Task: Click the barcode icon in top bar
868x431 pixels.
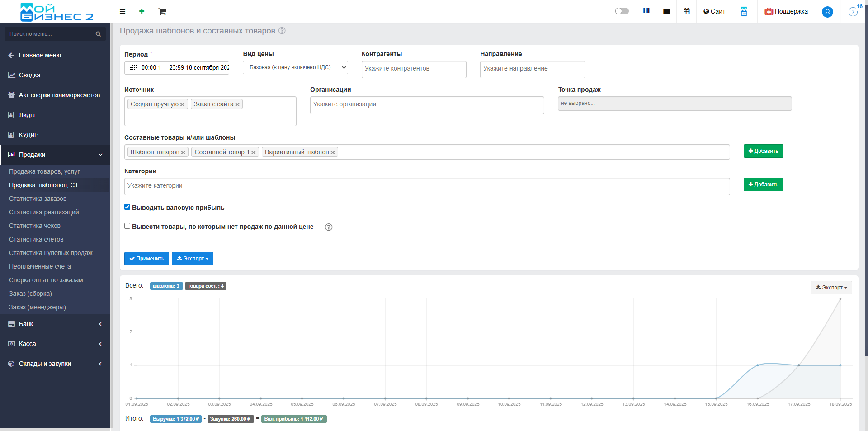Action: coord(646,11)
